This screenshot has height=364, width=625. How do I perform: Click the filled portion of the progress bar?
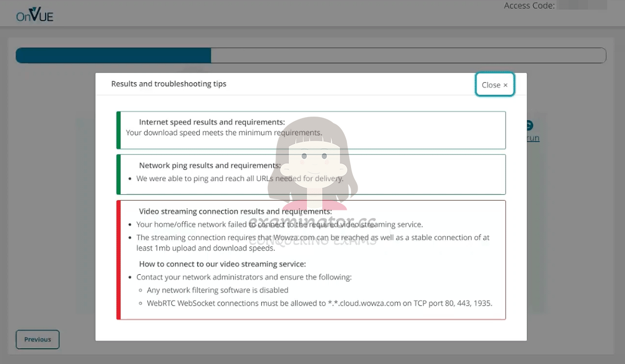(114, 56)
